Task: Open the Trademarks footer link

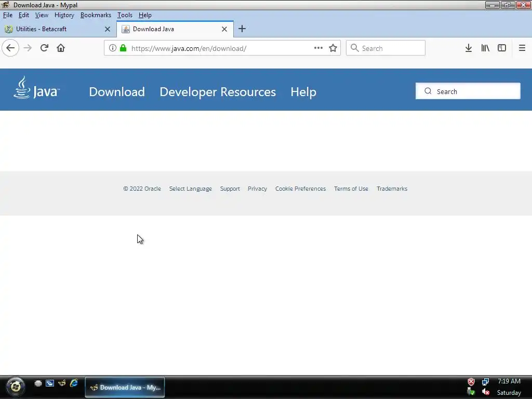Action: tap(392, 189)
